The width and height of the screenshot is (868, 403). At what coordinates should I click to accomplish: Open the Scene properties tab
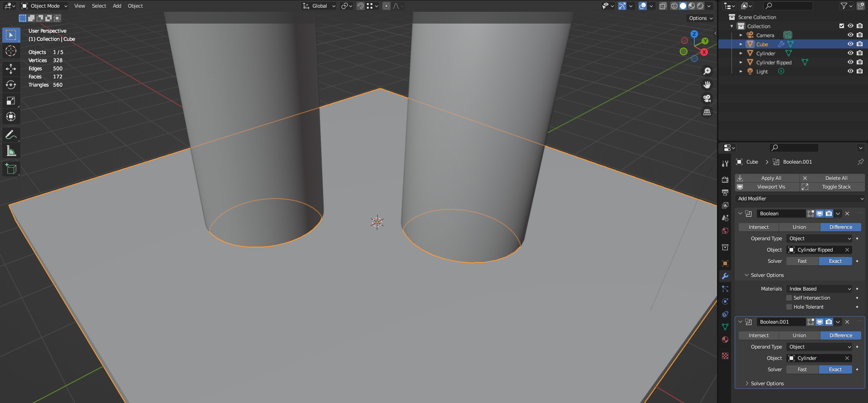click(725, 218)
